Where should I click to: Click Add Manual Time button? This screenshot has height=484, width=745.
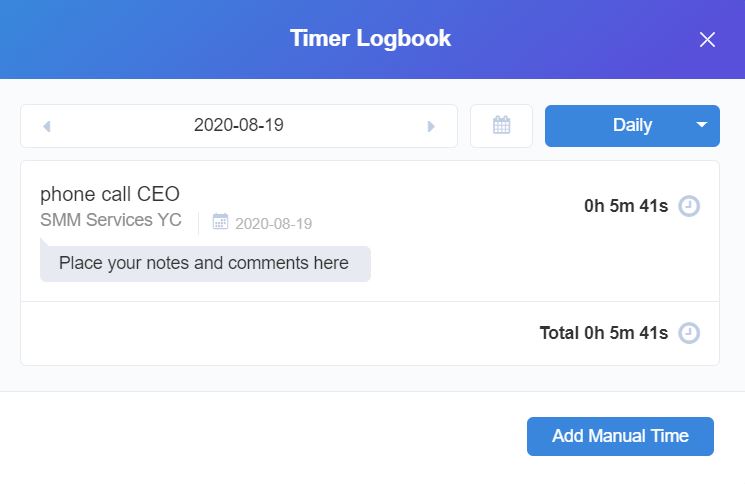tap(620, 436)
